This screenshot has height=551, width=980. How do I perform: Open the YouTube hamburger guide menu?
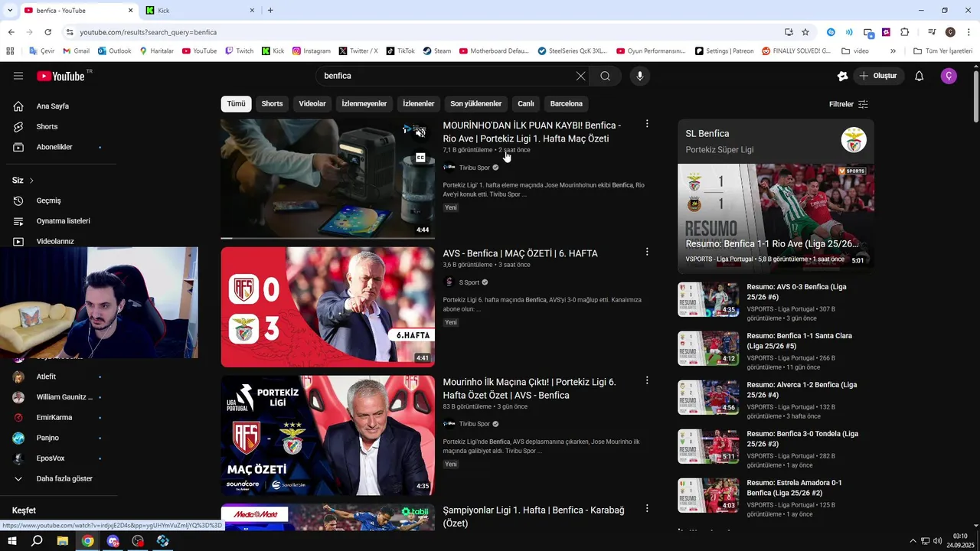coord(18,76)
